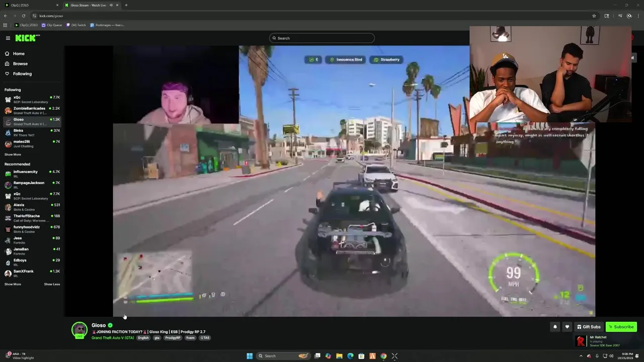The image size is (644, 362).
Task: Open the Binks channel in sidebar
Action: click(x=32, y=133)
